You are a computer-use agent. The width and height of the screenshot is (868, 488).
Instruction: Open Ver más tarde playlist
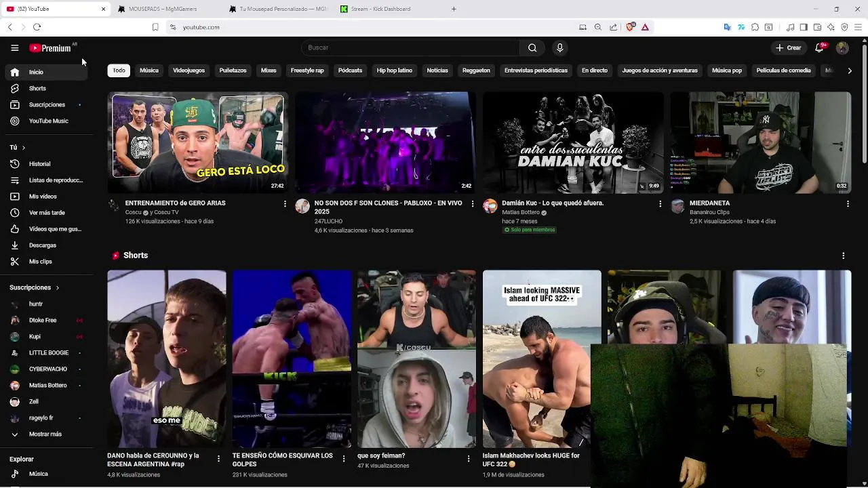pyautogui.click(x=45, y=213)
